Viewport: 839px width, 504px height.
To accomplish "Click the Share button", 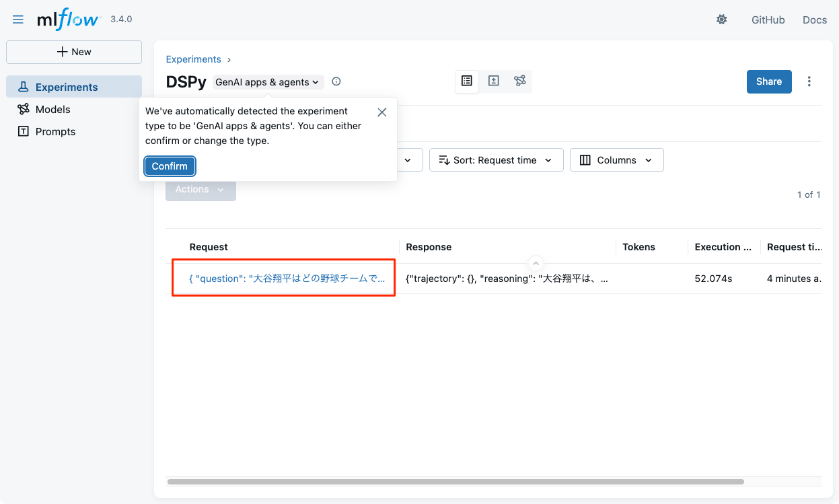I will 769,81.
